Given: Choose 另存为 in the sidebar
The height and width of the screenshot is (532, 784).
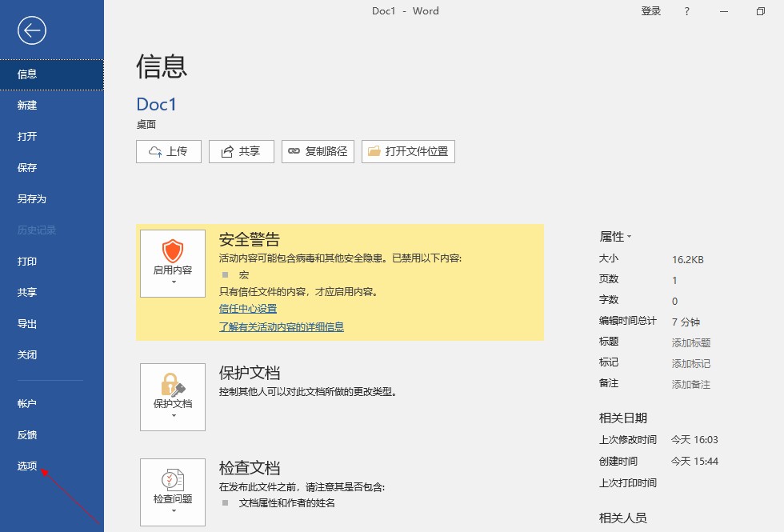Looking at the screenshot, I should (x=52, y=199).
